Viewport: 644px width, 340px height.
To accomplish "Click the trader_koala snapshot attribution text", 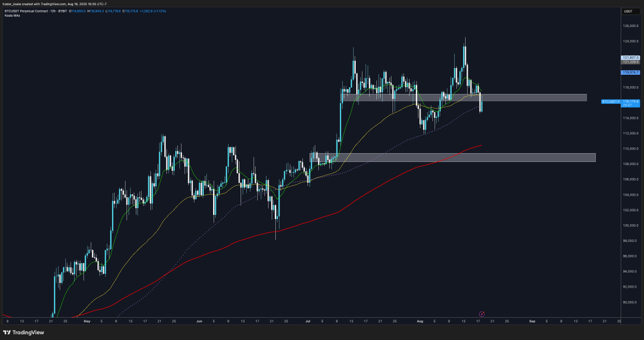I will 55,4.
